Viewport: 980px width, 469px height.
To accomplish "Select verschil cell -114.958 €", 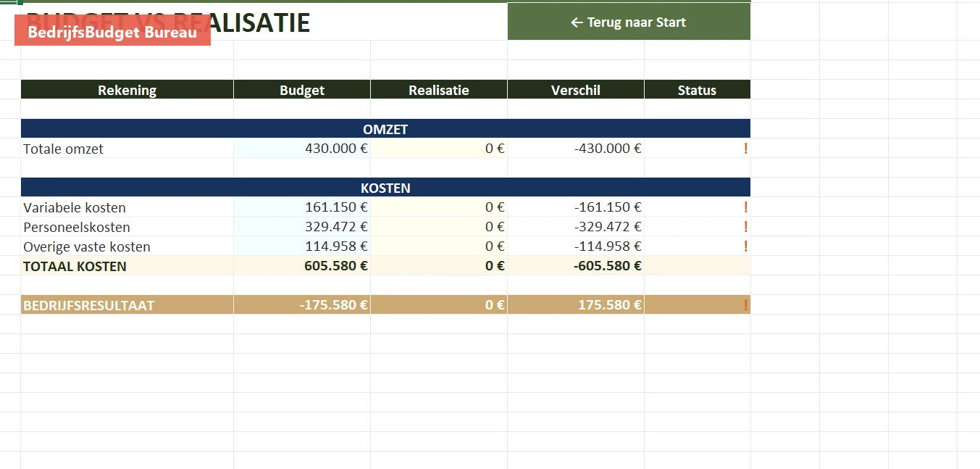I will click(576, 246).
